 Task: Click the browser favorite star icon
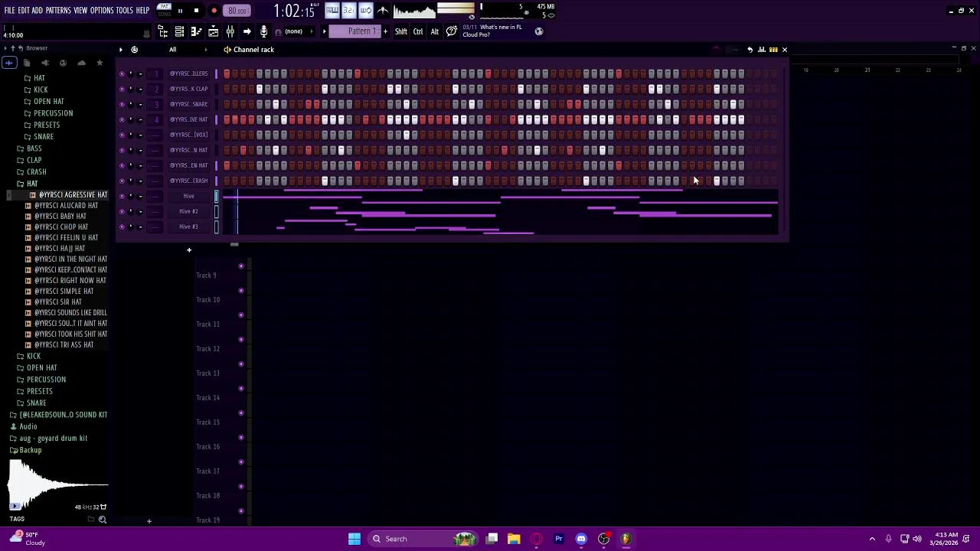[x=100, y=63]
